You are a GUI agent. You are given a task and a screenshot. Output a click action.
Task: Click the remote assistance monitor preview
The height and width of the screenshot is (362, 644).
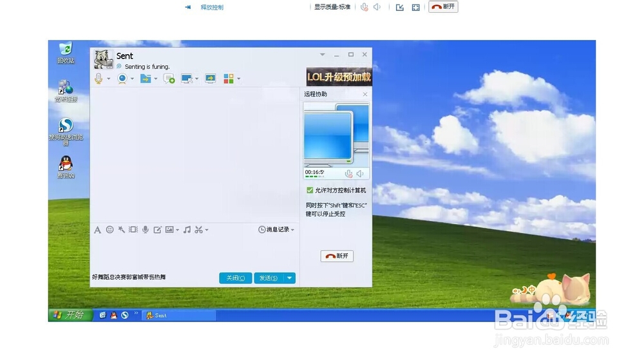click(x=336, y=135)
